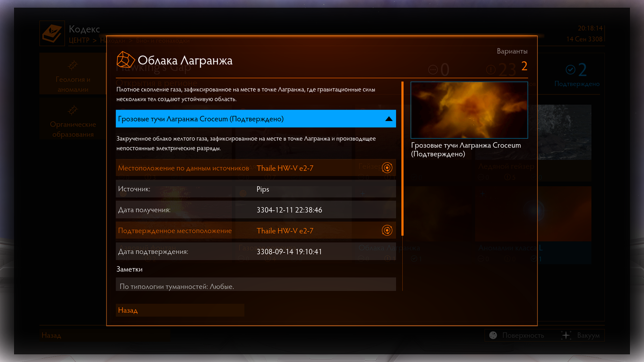Switch filter to Поверхность

pyautogui.click(x=517, y=335)
